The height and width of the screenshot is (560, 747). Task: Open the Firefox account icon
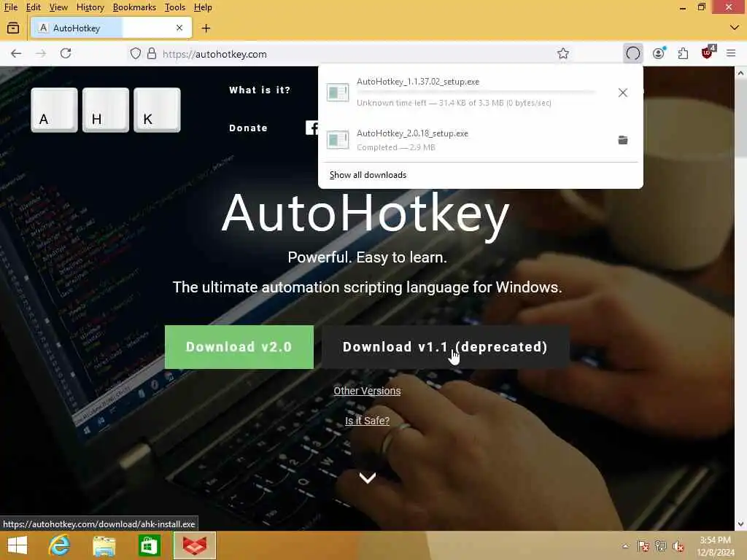click(659, 53)
